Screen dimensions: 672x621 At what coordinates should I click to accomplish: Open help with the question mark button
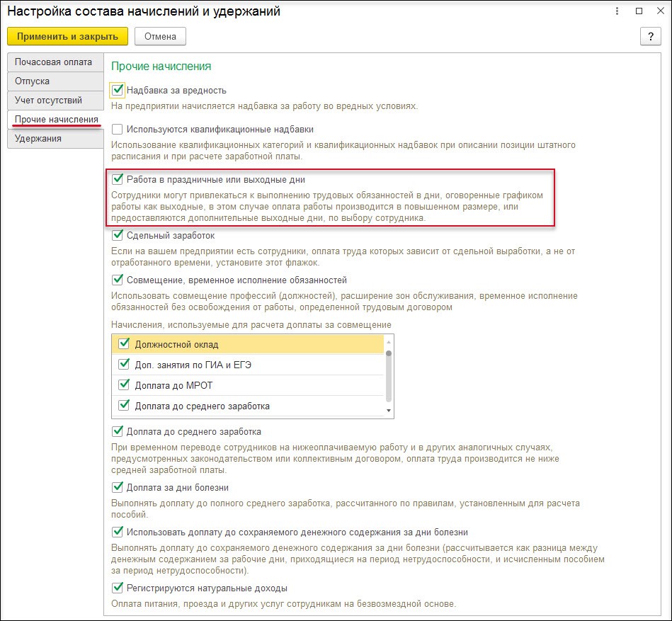[651, 36]
